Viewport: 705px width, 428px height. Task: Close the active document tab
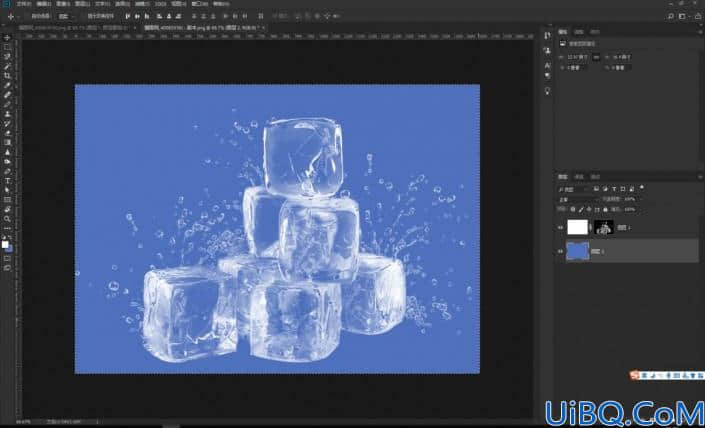(x=263, y=28)
